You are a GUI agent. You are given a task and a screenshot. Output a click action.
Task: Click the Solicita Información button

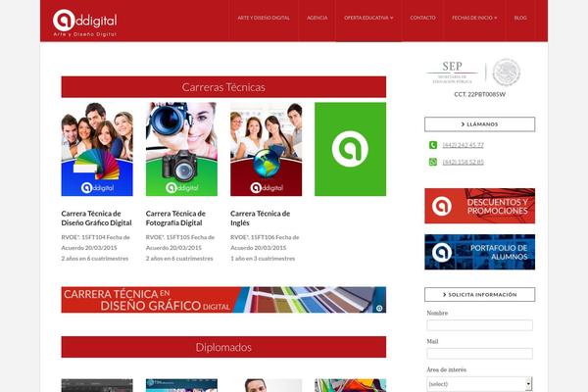click(x=479, y=294)
